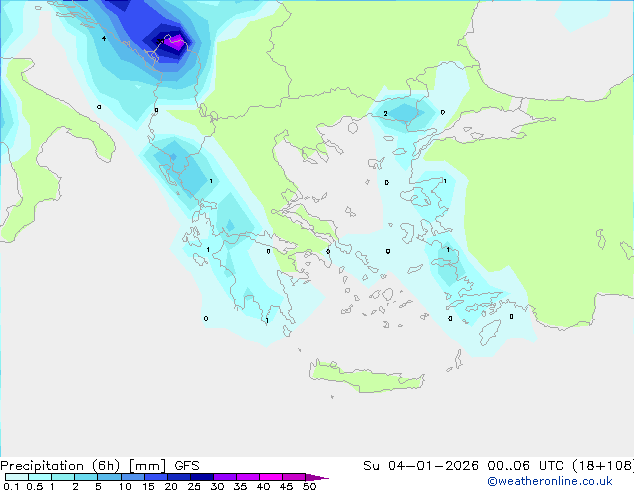Click the legend value label '0.1'
Viewport: 634px width, 490px height.
tap(11, 486)
